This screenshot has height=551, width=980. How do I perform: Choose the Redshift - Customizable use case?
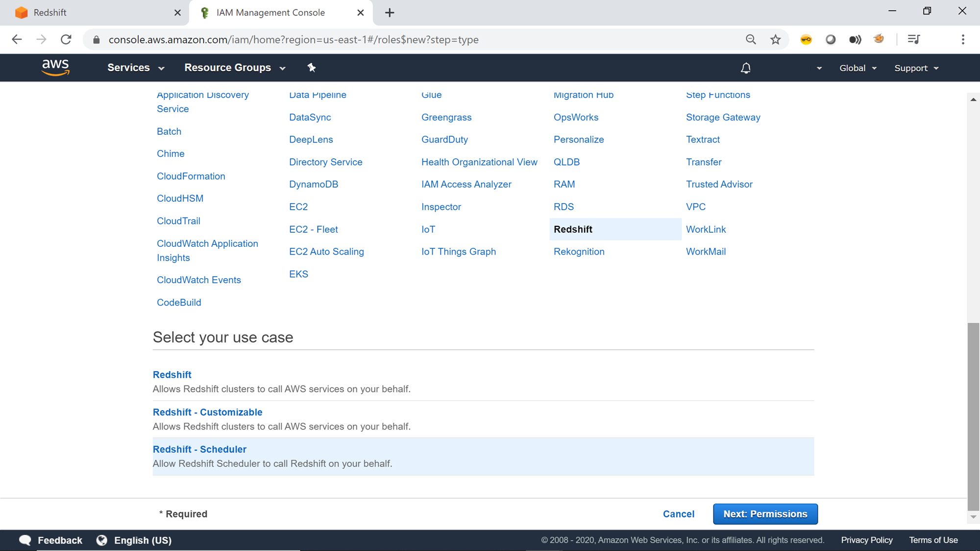[x=207, y=412]
